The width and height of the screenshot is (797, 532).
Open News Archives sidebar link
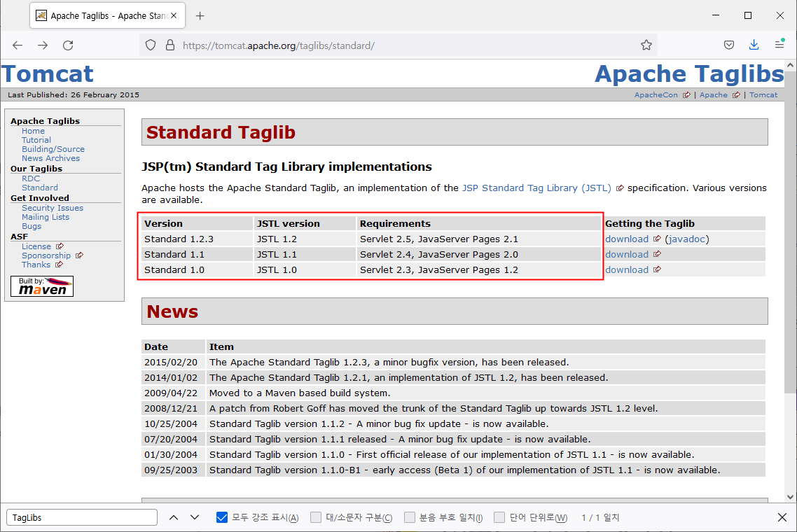tap(50, 158)
